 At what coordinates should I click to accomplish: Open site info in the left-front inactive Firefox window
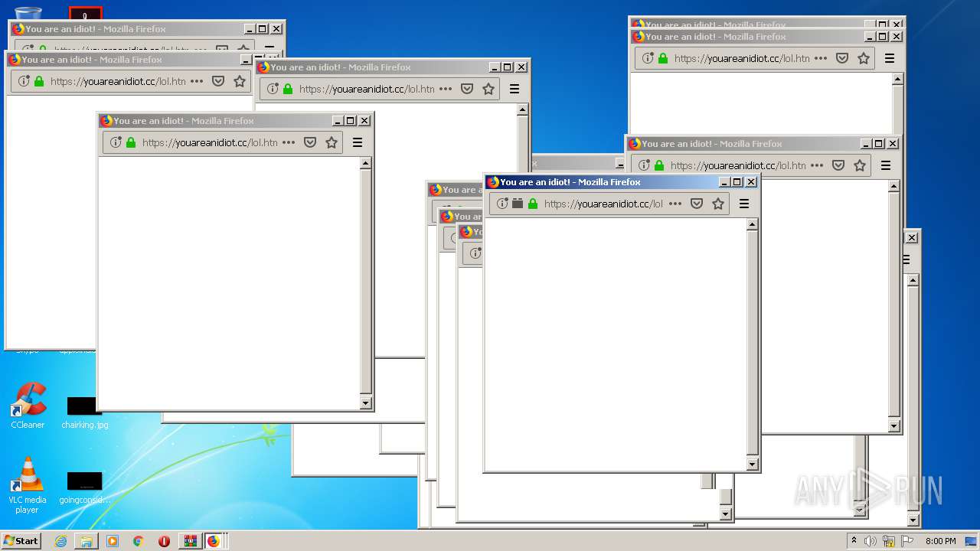pyautogui.click(x=116, y=142)
